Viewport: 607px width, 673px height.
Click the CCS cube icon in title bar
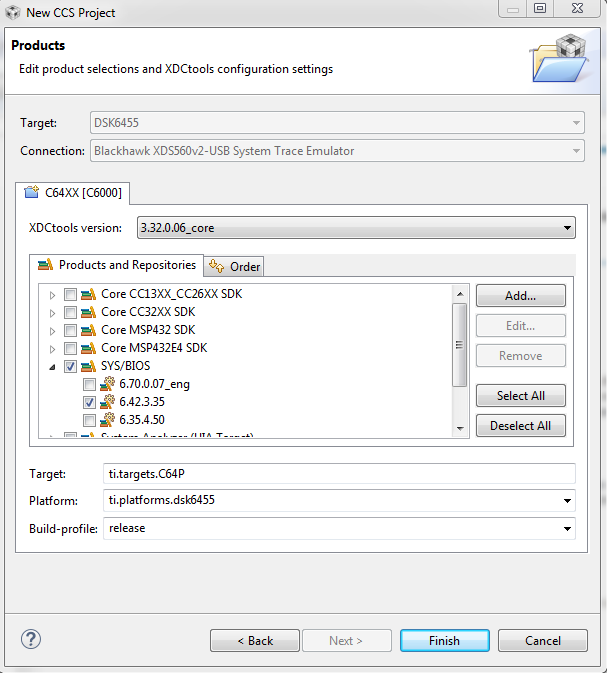13,12
